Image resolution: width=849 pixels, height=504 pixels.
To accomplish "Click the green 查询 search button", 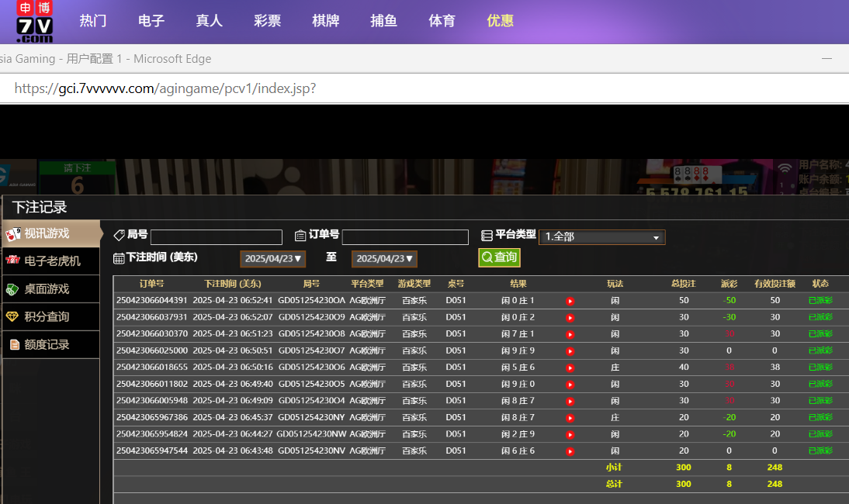I will tap(499, 257).
